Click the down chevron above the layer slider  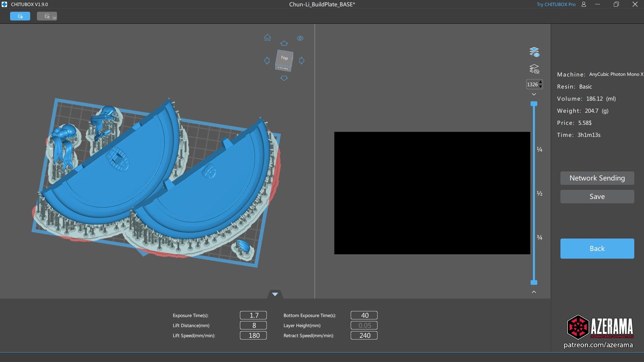534,94
